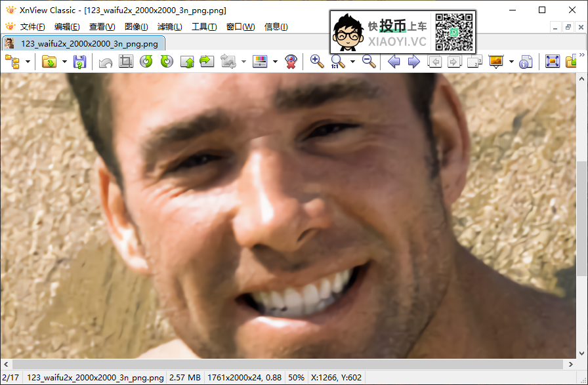Click the horizontal scrollbar thumb
The width and height of the screenshot is (588, 385).
click(x=287, y=364)
